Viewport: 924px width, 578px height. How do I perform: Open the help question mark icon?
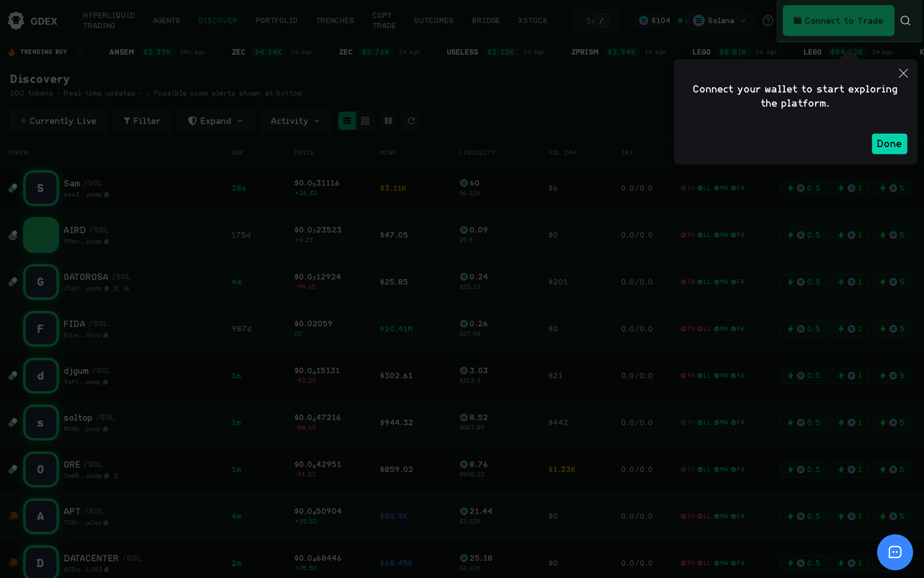[768, 21]
